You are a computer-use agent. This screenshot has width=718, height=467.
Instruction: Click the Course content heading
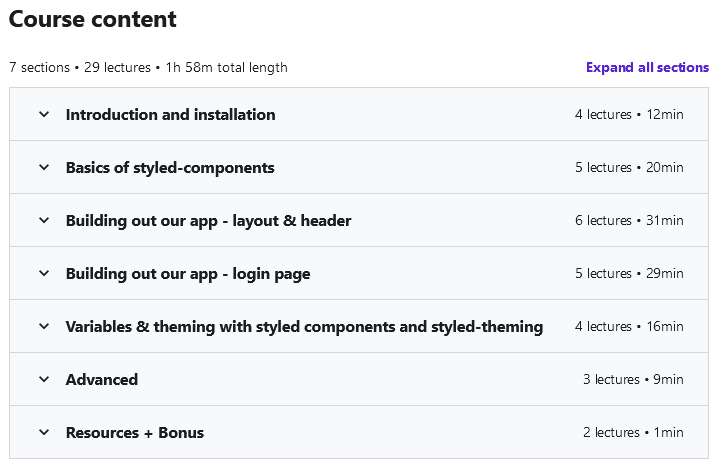coord(93,19)
